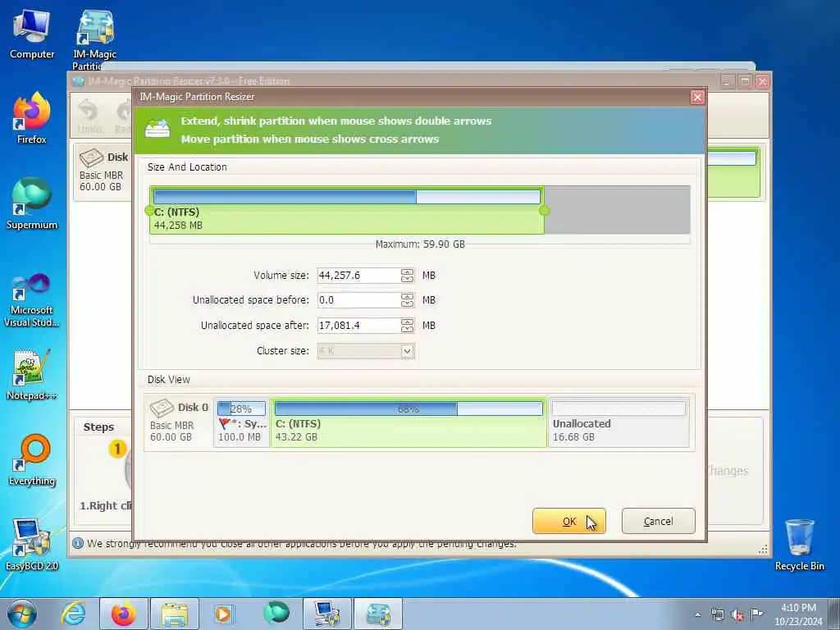Image resolution: width=840 pixels, height=630 pixels.
Task: Switch to EasyBCD in the taskbar
Action: tap(327, 614)
